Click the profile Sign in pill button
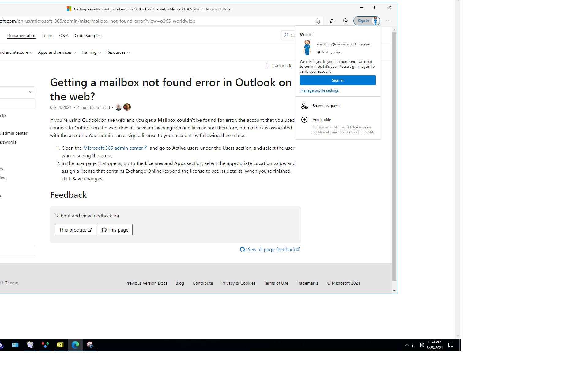The image size is (588, 368). 367,21
